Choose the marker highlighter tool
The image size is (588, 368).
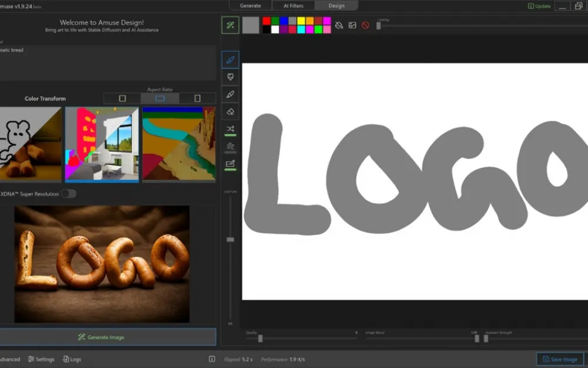click(x=230, y=77)
